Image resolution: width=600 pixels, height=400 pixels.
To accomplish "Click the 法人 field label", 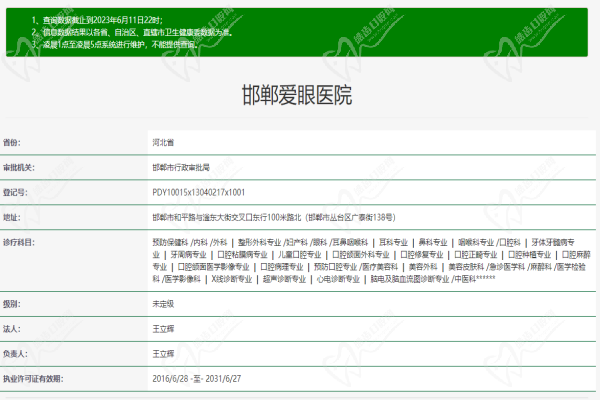I will 12,329.
